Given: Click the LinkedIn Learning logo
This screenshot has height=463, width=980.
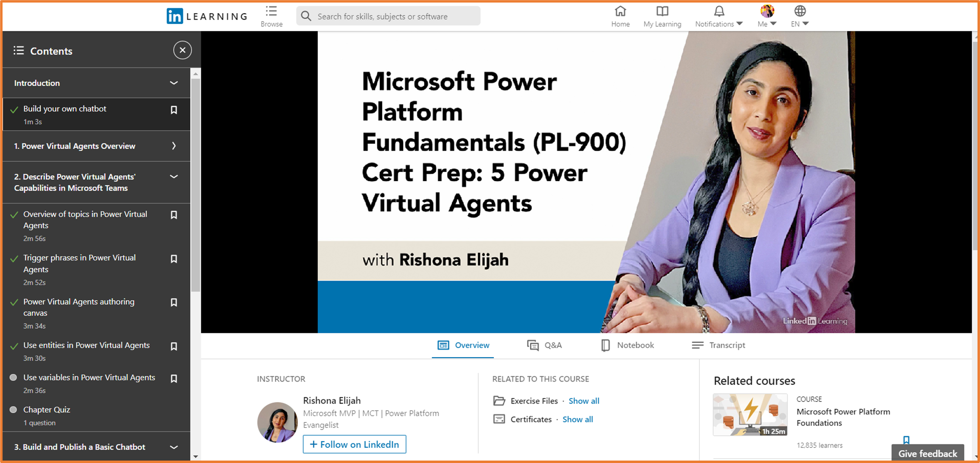Looking at the screenshot, I should [207, 16].
